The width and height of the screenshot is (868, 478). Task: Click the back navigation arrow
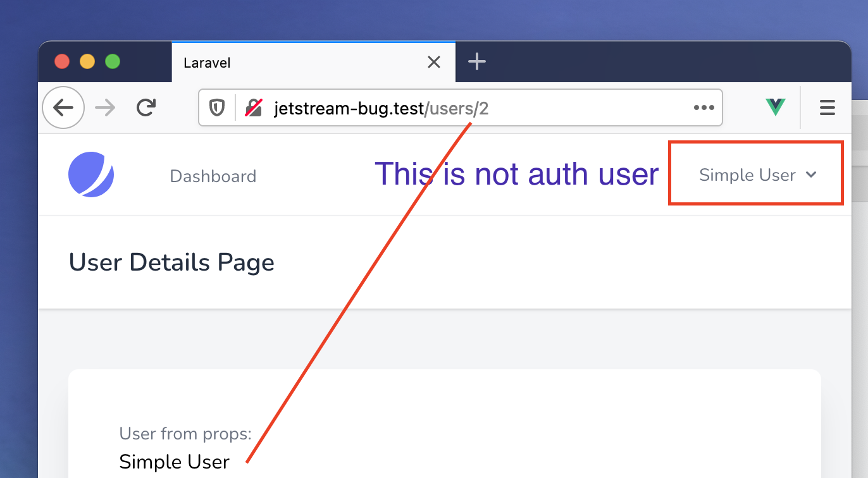point(63,107)
